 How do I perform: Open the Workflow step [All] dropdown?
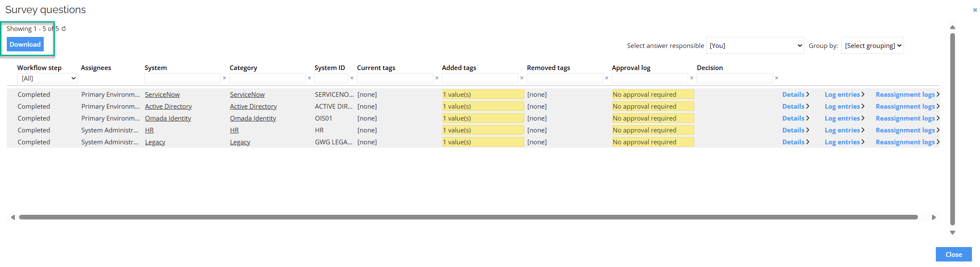pyautogui.click(x=48, y=78)
